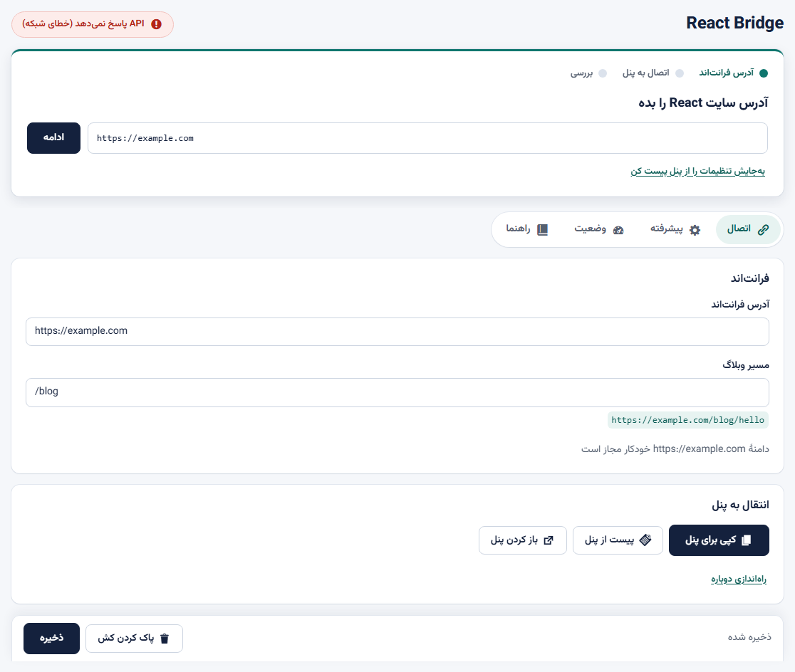Open the وضعیت tab
The width and height of the screenshot is (795, 672).
[599, 229]
